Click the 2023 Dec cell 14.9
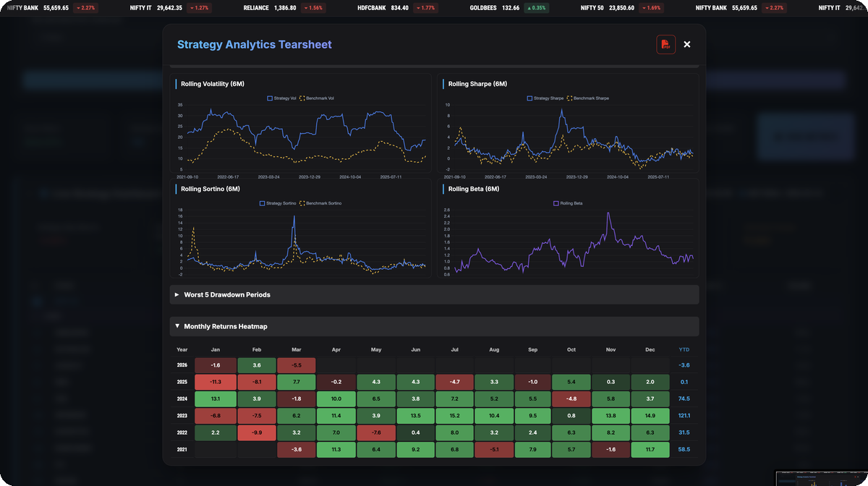Viewport: 868px width, 486px height. click(650, 416)
